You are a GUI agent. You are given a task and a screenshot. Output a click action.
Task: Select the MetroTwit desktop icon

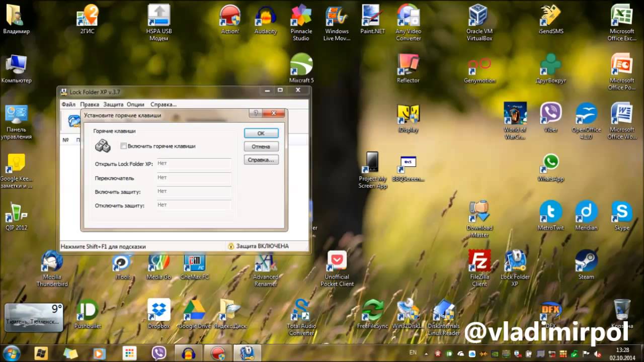pos(551,216)
